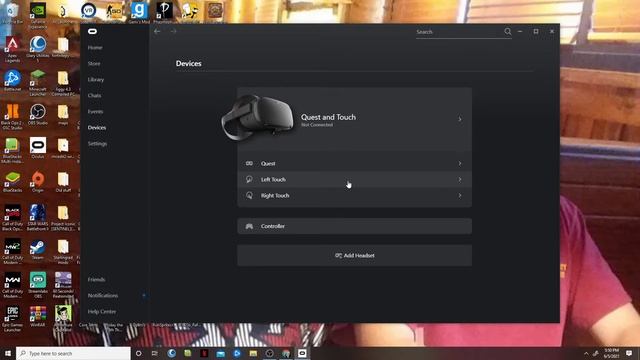Image resolution: width=640 pixels, height=360 pixels.
Task: Click the search magnifier icon
Action: [507, 31]
